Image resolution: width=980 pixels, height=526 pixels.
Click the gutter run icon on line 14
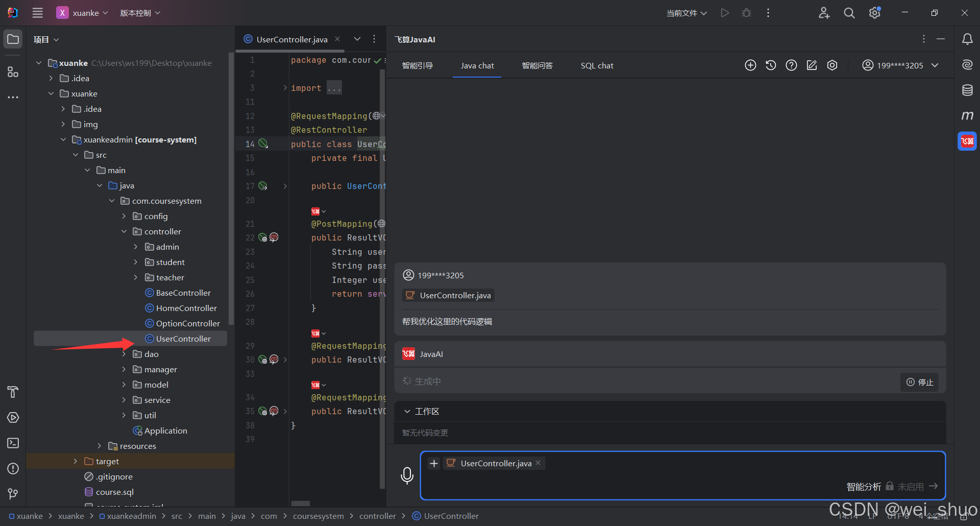(263, 144)
